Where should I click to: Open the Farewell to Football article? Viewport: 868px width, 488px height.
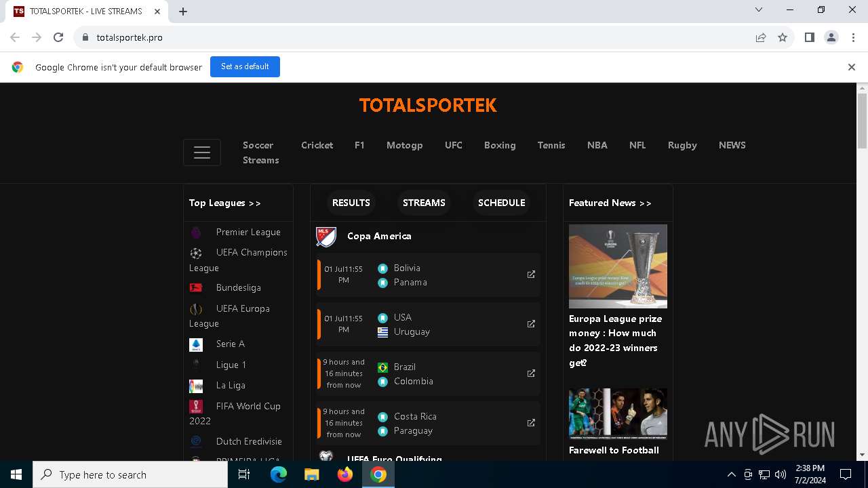[614, 450]
